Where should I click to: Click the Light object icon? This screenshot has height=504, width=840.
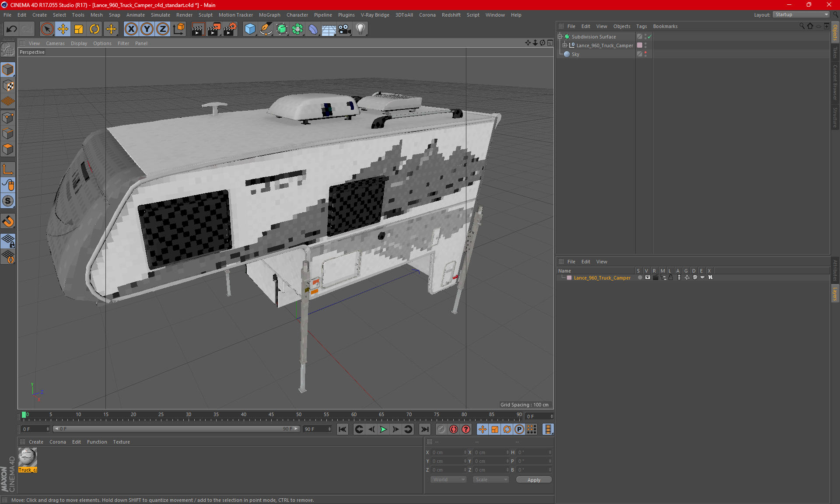click(x=360, y=29)
